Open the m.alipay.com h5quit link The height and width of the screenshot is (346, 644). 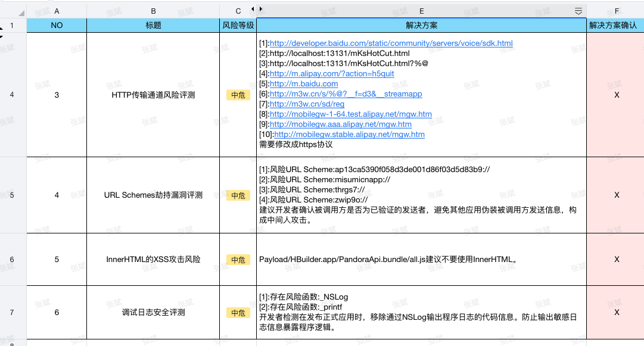click(x=332, y=74)
